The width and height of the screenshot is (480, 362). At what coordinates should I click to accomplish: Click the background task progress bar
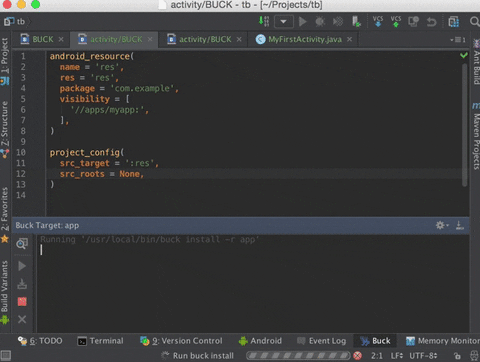[298, 356]
